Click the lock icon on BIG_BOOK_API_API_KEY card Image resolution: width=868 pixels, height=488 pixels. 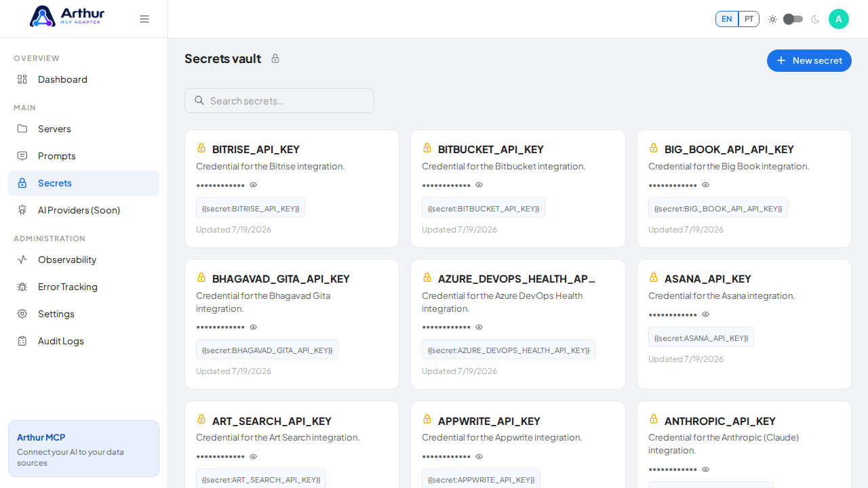[x=654, y=148]
